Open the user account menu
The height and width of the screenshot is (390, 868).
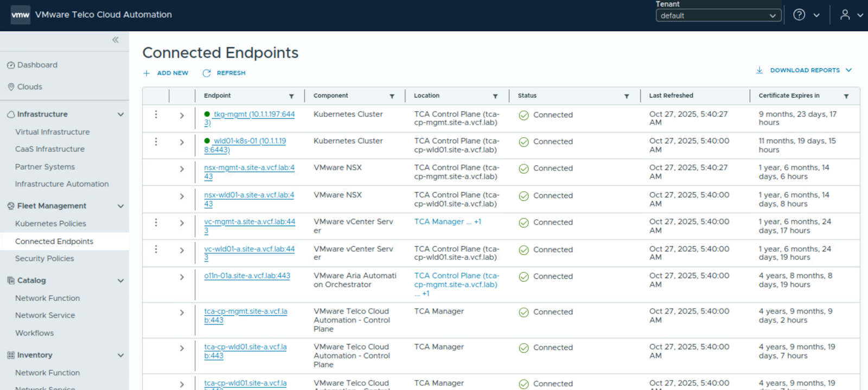(845, 15)
